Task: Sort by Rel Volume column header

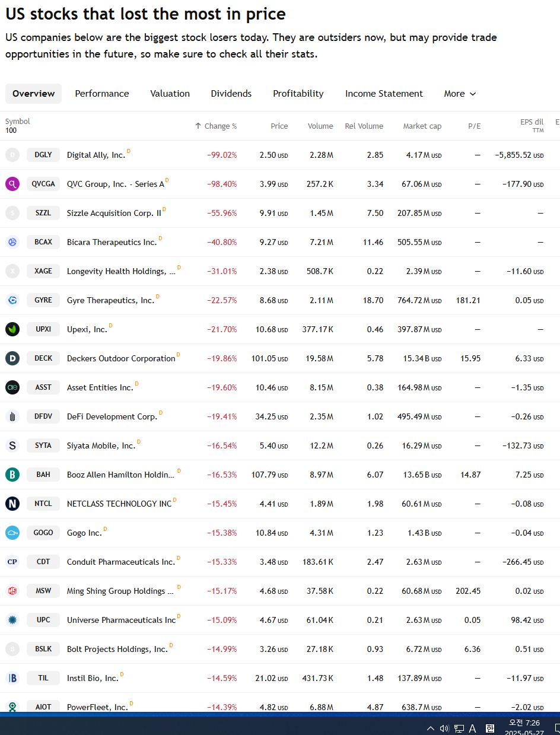Action: click(364, 126)
